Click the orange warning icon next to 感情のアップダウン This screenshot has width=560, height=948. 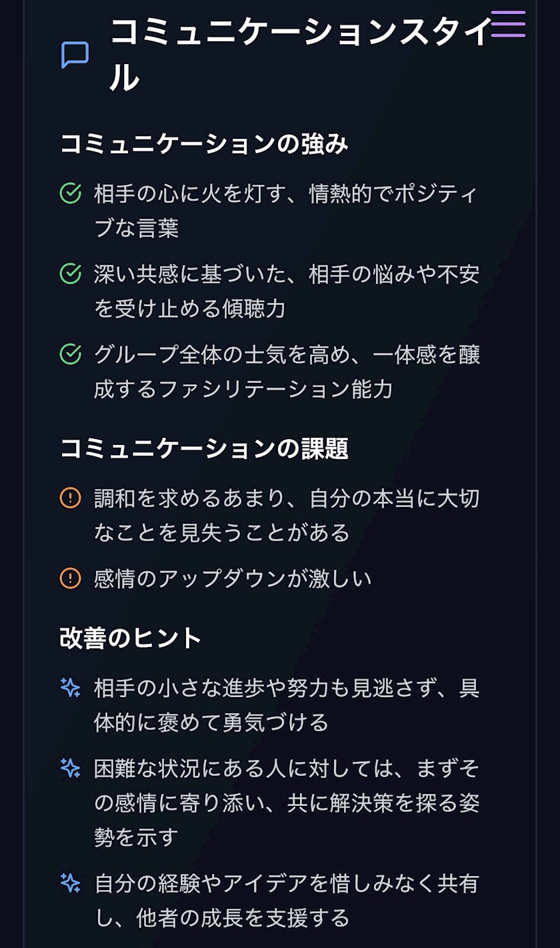[71, 578]
